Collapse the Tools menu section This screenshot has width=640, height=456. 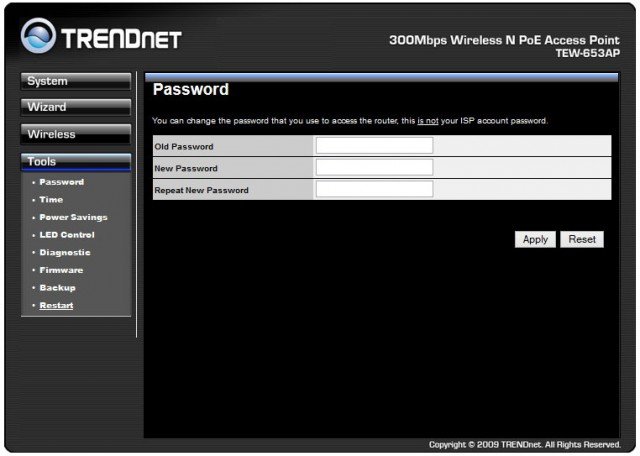pos(76,161)
